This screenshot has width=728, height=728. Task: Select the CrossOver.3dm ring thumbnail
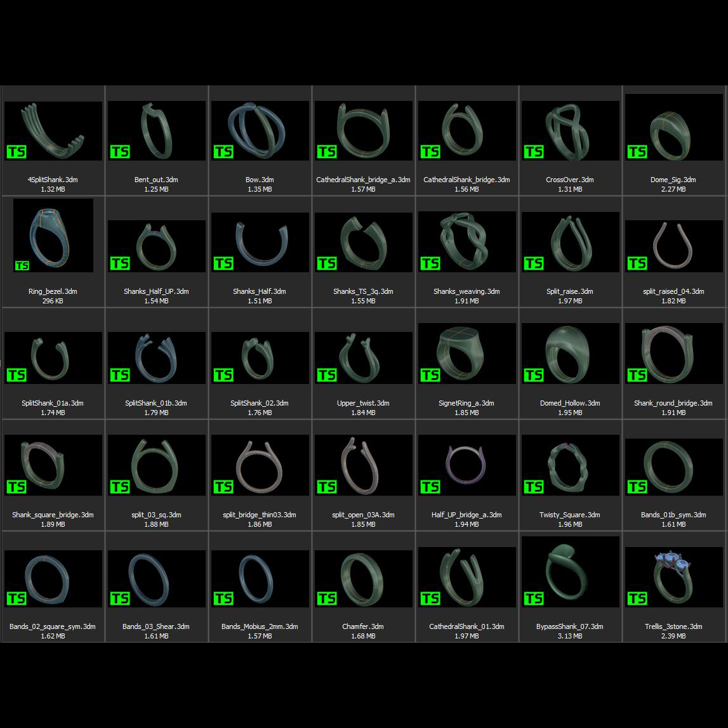pos(571,131)
